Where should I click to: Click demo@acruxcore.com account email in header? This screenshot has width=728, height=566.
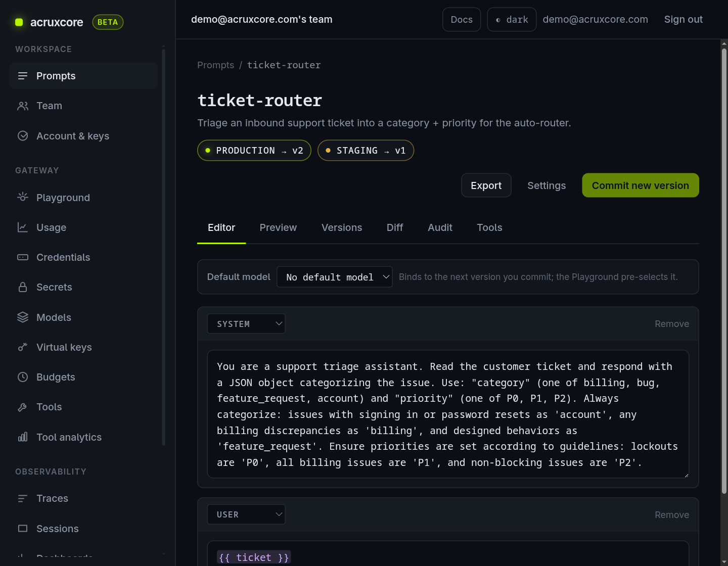pyautogui.click(x=596, y=19)
